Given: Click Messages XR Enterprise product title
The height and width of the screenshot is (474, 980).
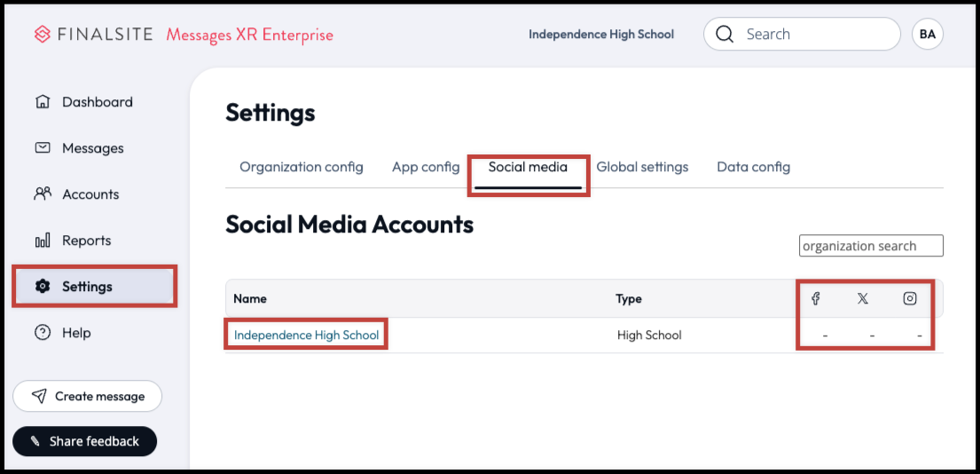Looking at the screenshot, I should point(249,35).
